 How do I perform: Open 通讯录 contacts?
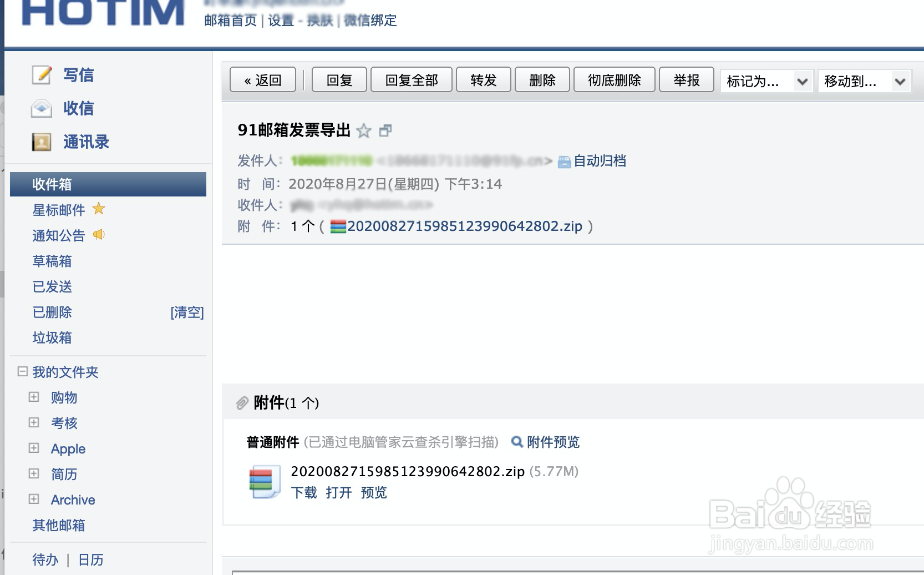[x=86, y=142]
